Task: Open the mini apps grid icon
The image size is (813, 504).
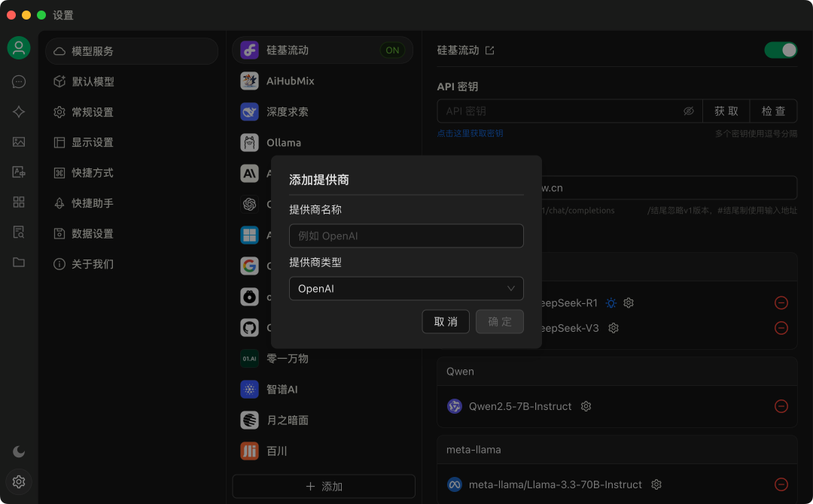Action: tap(19, 202)
